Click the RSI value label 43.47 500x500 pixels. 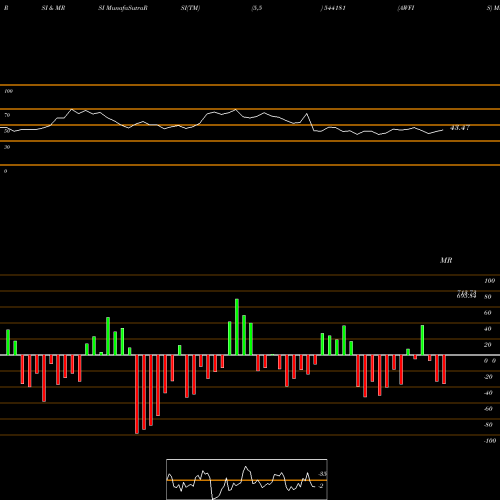(460, 128)
